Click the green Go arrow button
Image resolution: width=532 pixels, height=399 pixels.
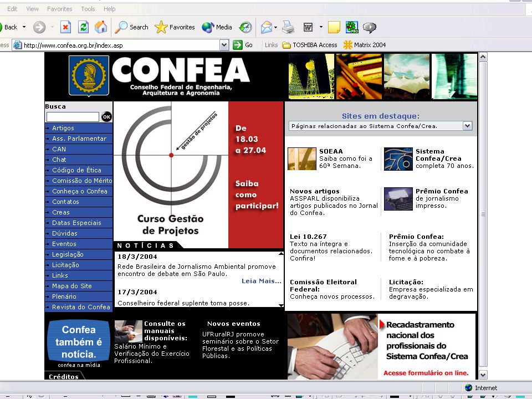click(238, 45)
